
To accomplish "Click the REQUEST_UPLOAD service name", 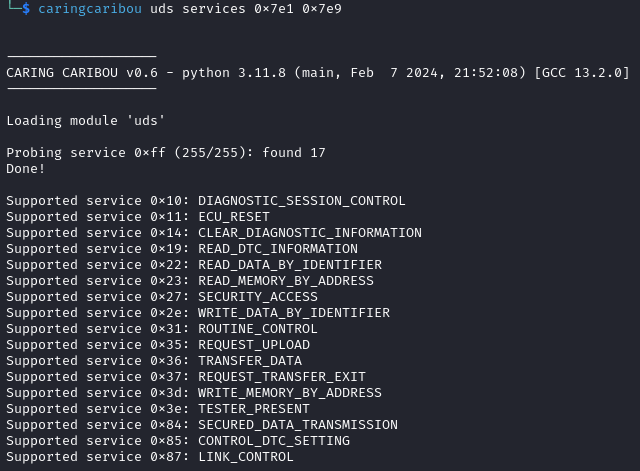I will [x=253, y=345].
